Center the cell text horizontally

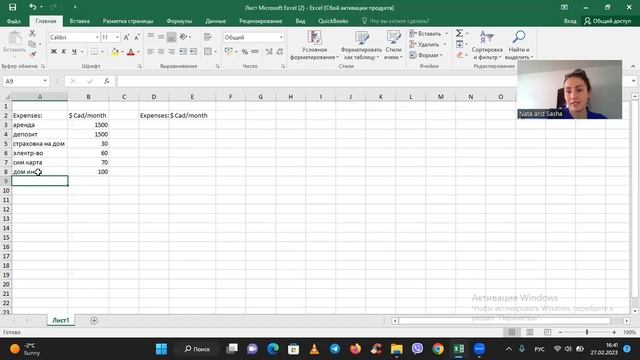tap(161, 51)
